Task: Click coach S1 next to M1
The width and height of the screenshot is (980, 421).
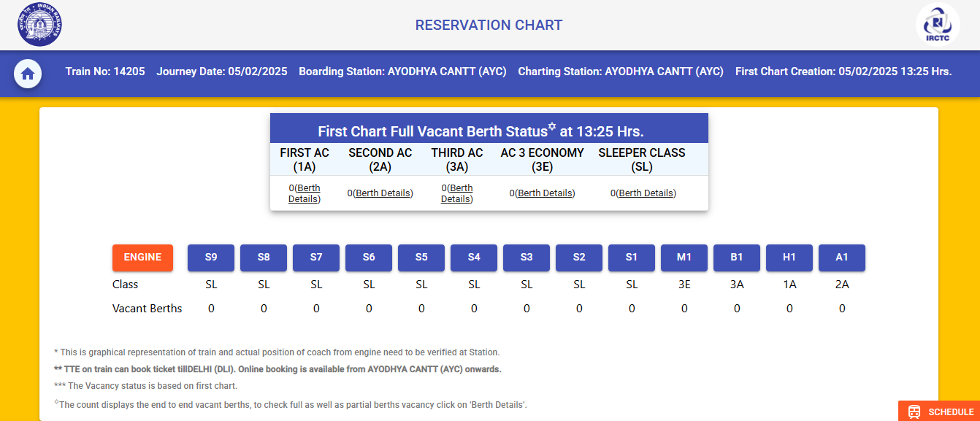Action: coord(631,258)
